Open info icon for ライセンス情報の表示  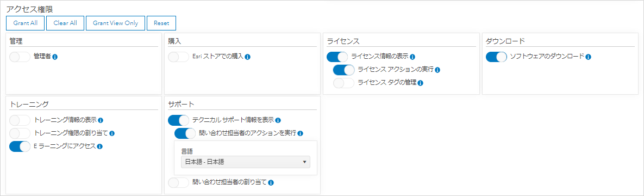[x=412, y=57]
